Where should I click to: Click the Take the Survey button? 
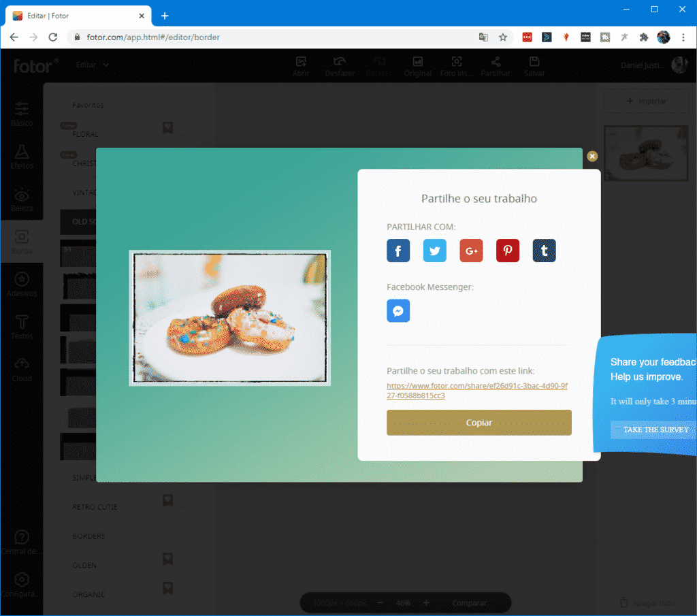click(655, 429)
